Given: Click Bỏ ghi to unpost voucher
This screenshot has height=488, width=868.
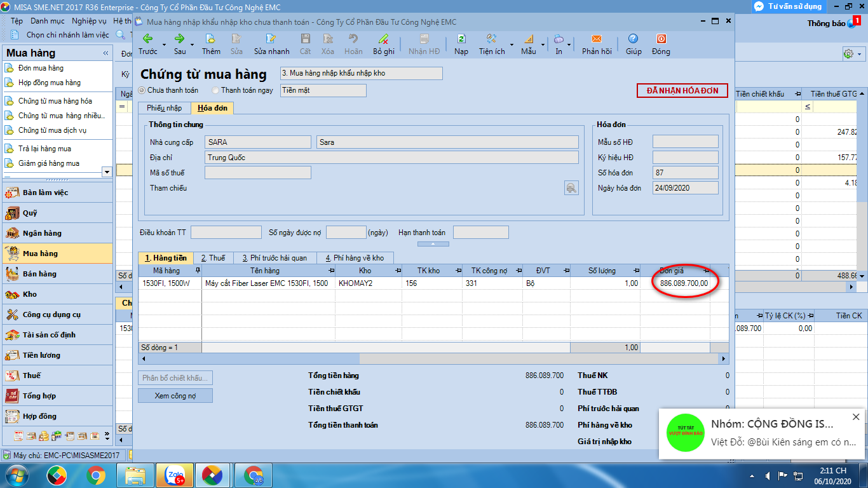Looking at the screenshot, I should [x=383, y=44].
